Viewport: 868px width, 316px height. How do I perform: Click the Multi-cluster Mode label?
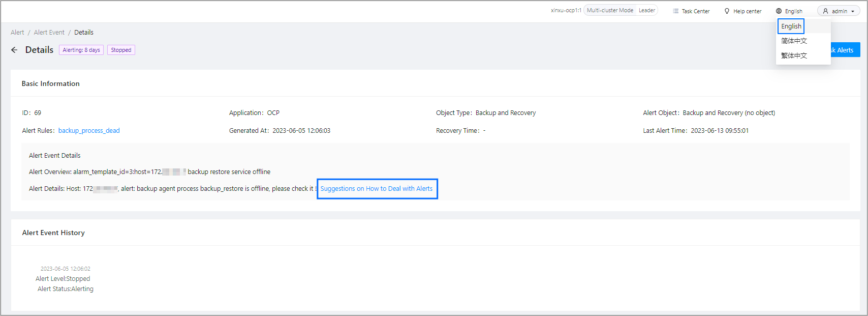610,10
